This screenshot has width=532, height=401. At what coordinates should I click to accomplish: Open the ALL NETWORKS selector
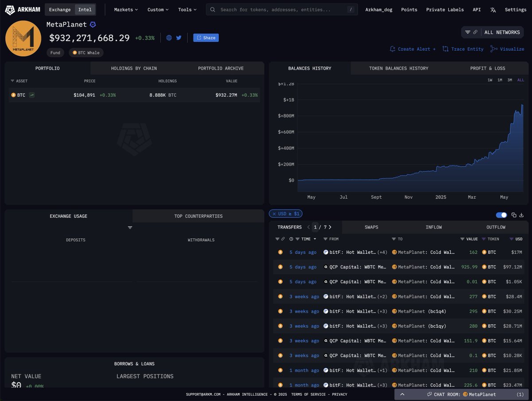tap(493, 32)
